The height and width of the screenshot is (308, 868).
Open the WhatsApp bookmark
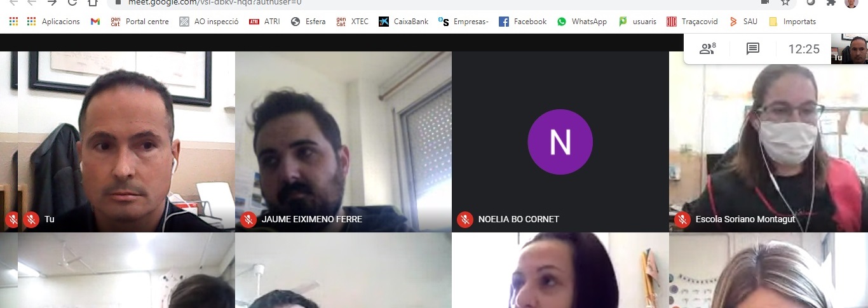coord(581,22)
